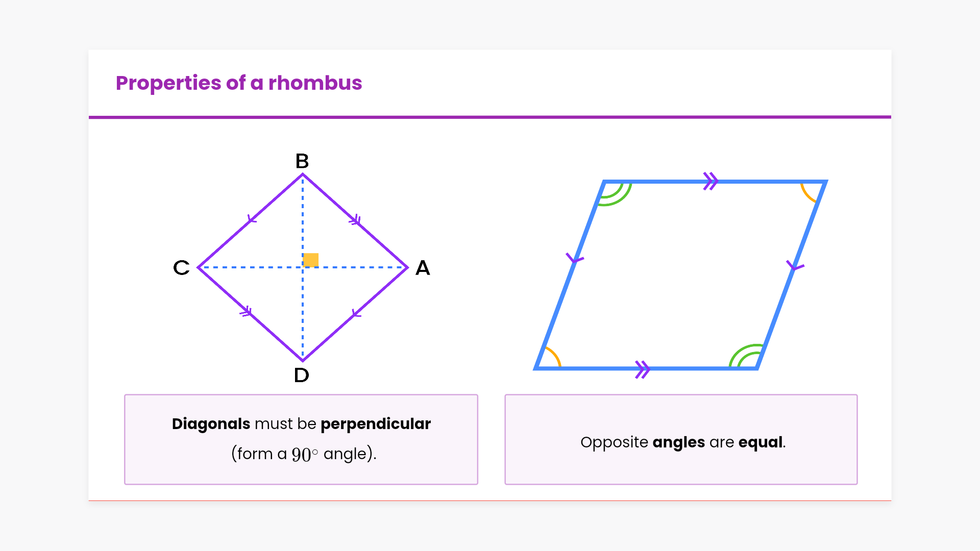Click the 90° text in the caption
Image resolution: width=980 pixels, height=551 pixels.
pos(304,454)
